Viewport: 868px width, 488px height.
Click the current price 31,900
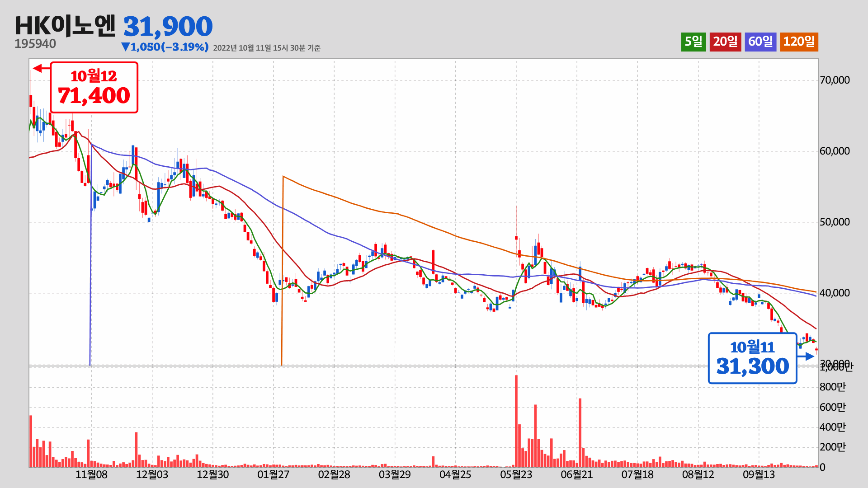(168, 26)
